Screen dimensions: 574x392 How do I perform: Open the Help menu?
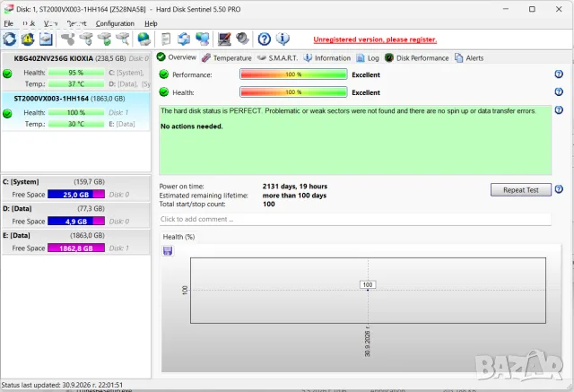pyautogui.click(x=151, y=23)
